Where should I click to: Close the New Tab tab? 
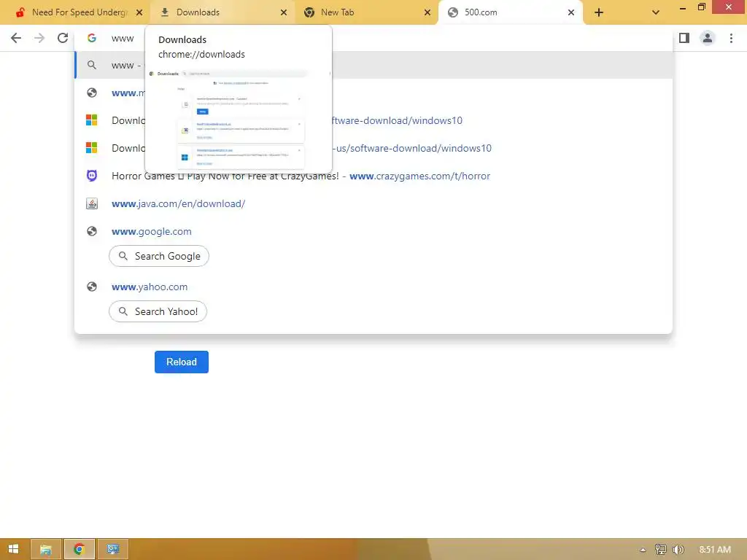coord(427,12)
